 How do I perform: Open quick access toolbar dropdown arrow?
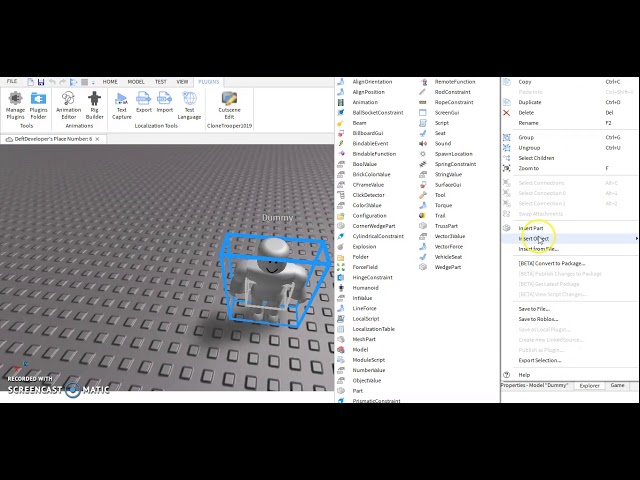click(x=93, y=82)
